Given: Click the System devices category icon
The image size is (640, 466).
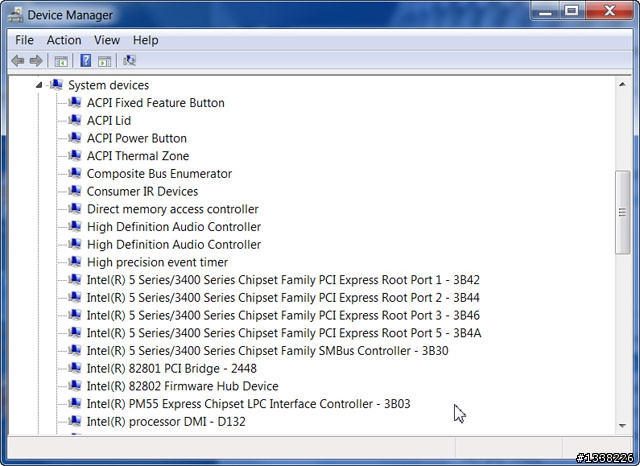Looking at the screenshot, I should pos(56,84).
